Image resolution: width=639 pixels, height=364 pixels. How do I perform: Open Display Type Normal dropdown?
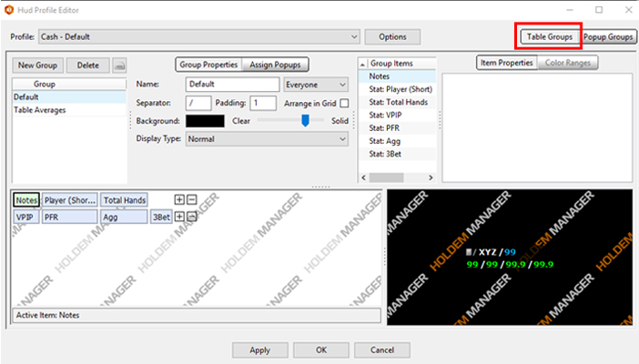[x=267, y=139]
